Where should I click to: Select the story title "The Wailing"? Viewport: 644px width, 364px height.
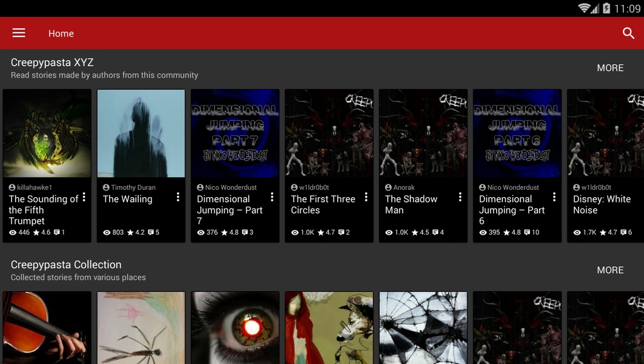pos(127,199)
